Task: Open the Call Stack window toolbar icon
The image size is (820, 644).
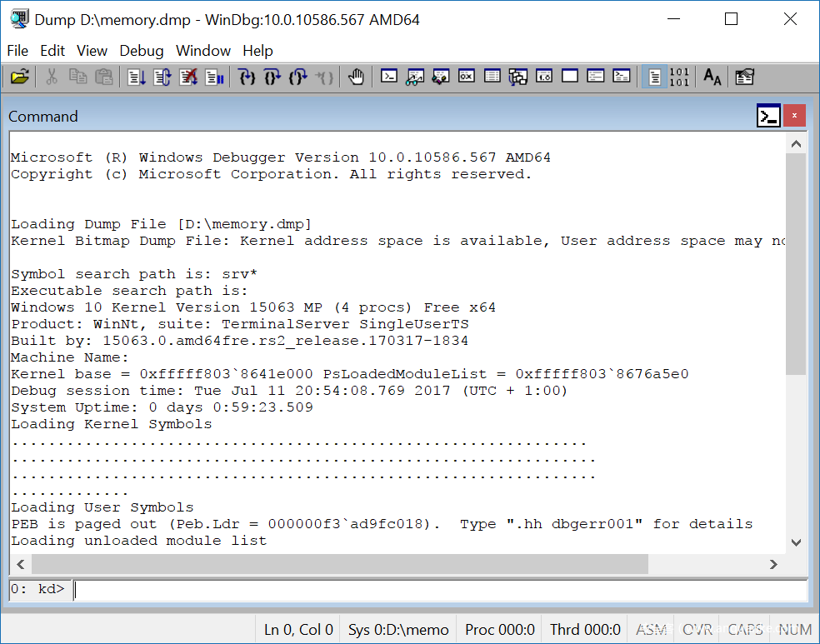Action: click(518, 77)
